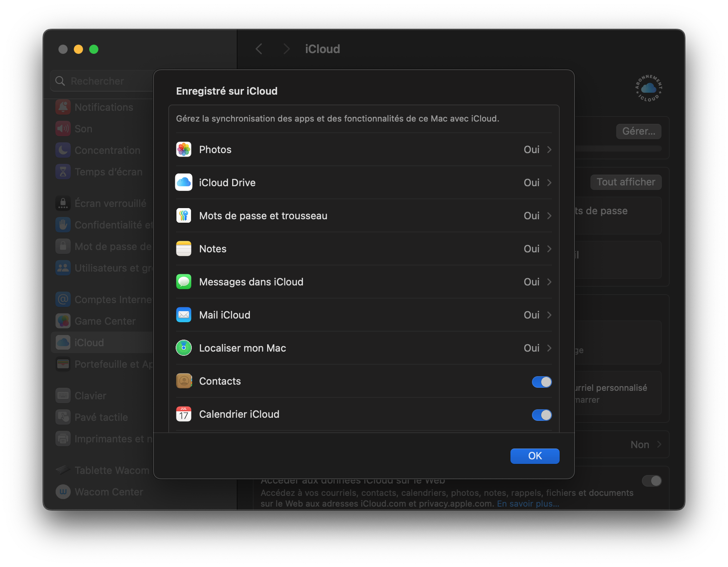This screenshot has width=728, height=567.
Task: Click the Notifications bell icon in sidebar
Action: (x=63, y=107)
